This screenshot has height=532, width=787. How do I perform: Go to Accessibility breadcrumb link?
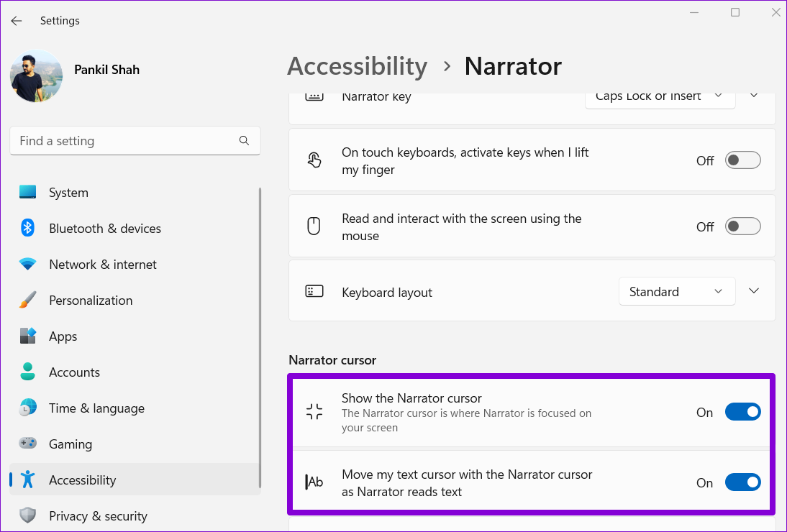tap(358, 66)
